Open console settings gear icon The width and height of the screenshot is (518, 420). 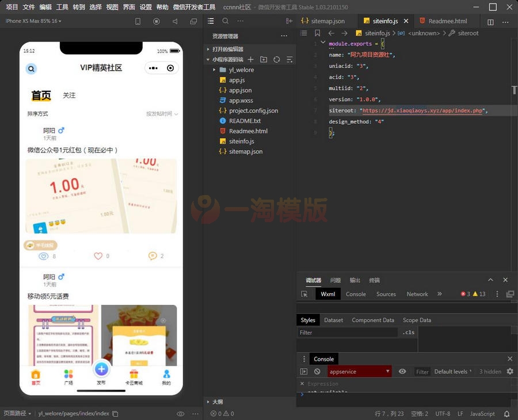click(x=510, y=372)
